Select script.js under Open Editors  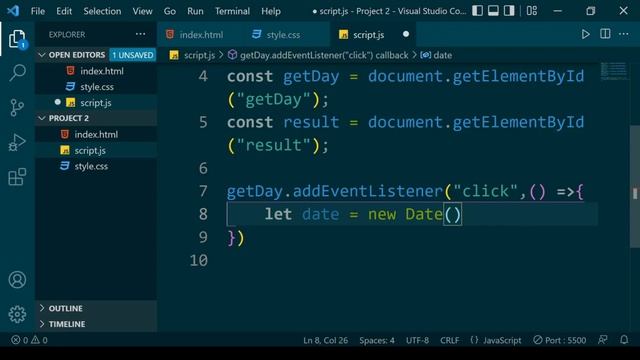tap(96, 103)
